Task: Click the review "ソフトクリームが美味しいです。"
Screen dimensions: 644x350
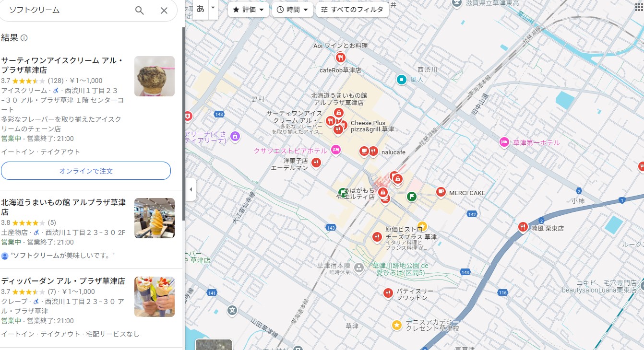Action: pyautogui.click(x=62, y=256)
